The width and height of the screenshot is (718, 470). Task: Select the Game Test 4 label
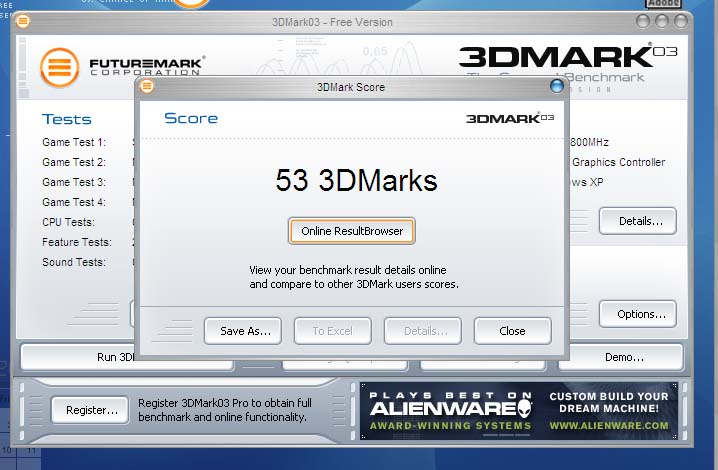74,202
